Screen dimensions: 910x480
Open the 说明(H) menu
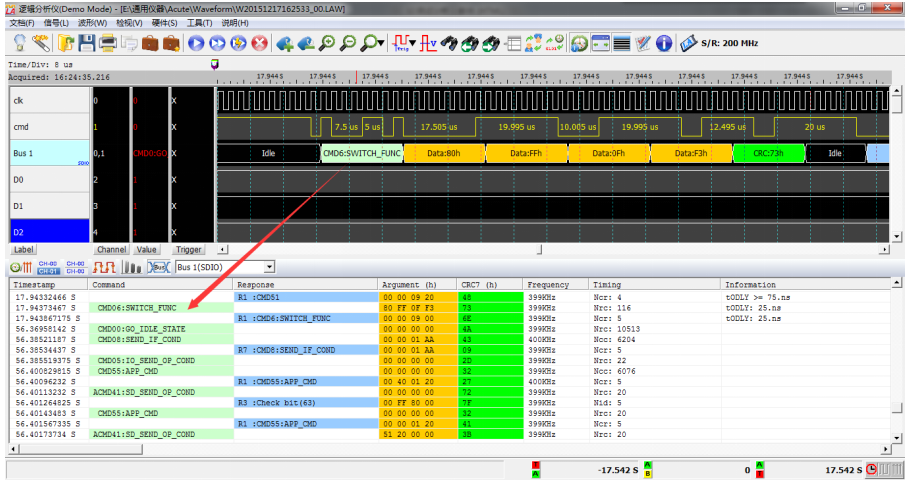click(234, 23)
